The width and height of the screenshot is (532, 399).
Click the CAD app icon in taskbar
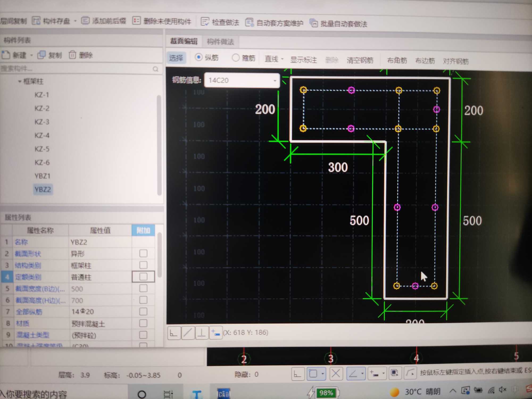coord(223,393)
